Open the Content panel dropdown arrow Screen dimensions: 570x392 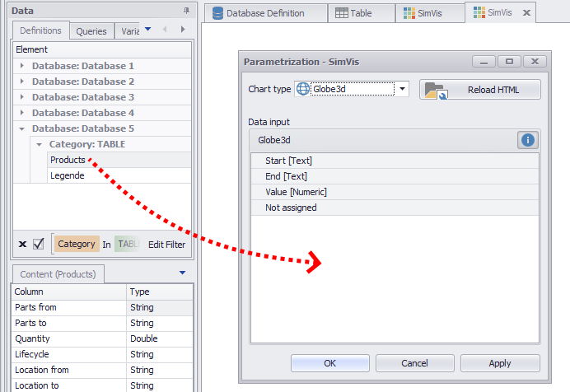(x=182, y=273)
